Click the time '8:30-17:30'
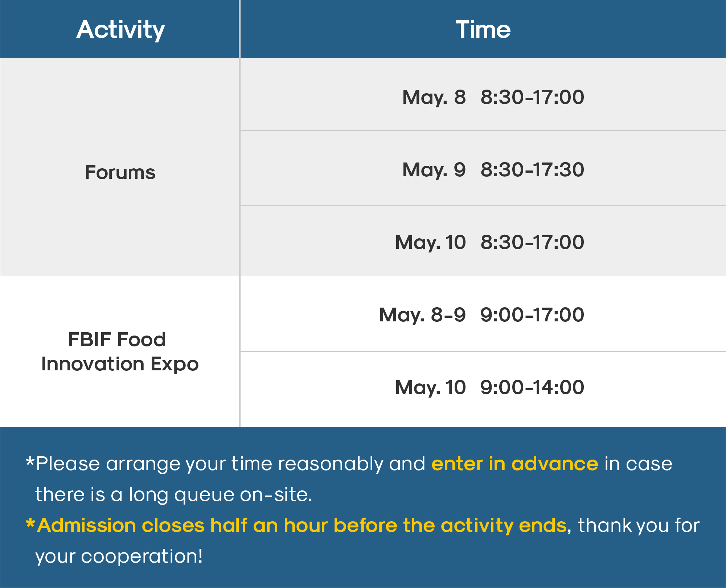 (x=532, y=170)
